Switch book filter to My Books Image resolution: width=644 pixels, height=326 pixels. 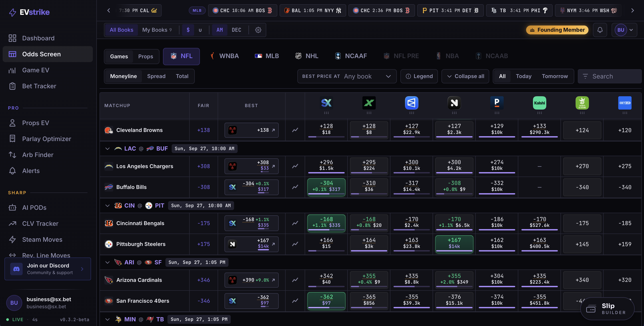(157, 30)
